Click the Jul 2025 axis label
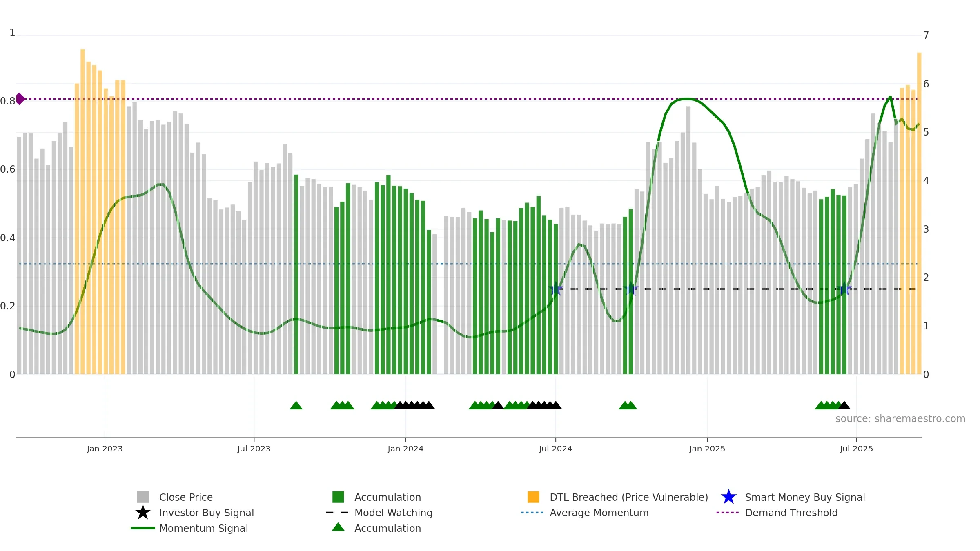The height and width of the screenshot is (551, 980). click(x=856, y=449)
